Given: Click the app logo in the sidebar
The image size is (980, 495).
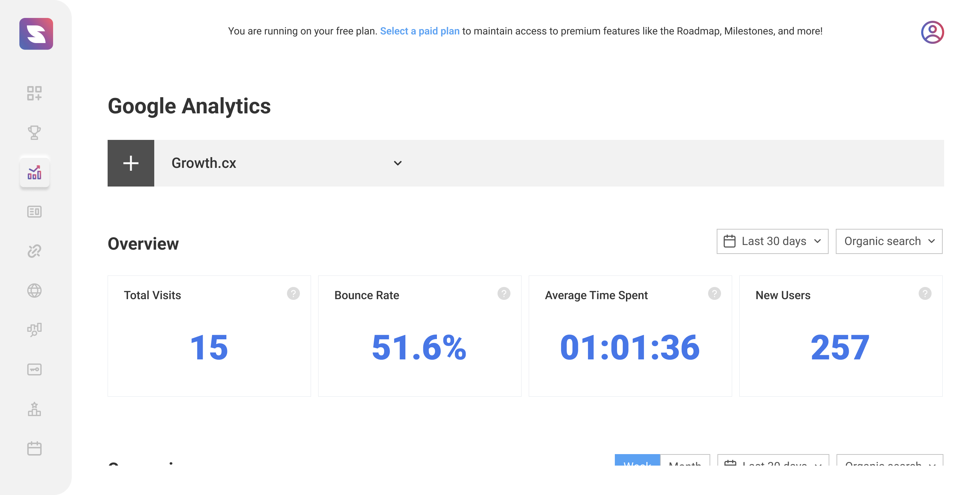Looking at the screenshot, I should [x=36, y=34].
